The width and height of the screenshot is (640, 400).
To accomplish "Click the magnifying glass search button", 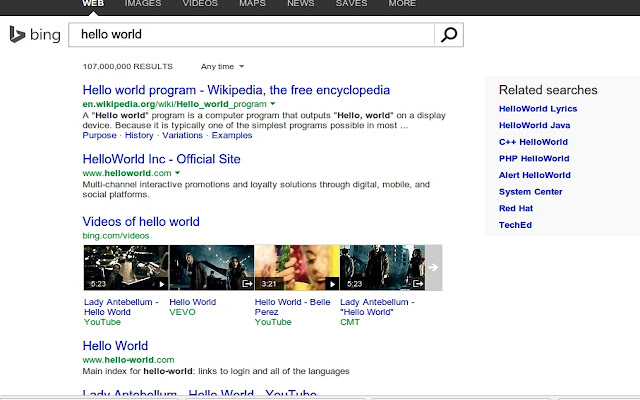I will (x=449, y=35).
